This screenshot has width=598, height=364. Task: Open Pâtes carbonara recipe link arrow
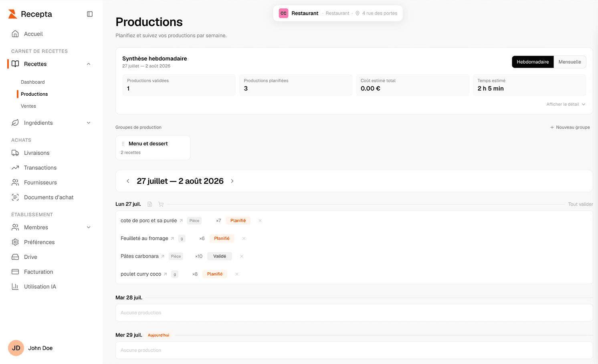pos(163,256)
